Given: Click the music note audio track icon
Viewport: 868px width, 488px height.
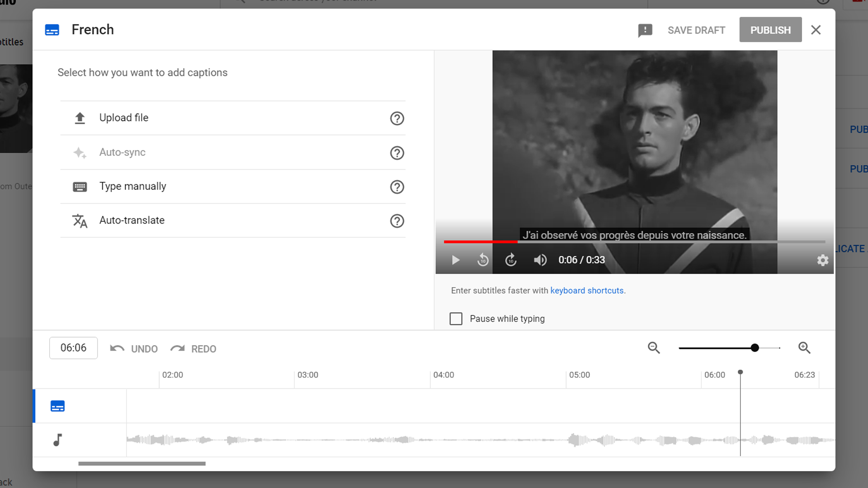Looking at the screenshot, I should click(57, 439).
